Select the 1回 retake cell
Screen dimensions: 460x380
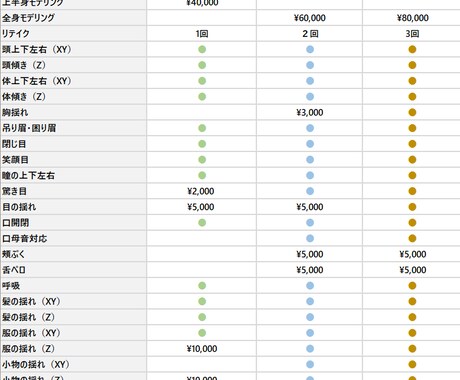tap(202, 34)
